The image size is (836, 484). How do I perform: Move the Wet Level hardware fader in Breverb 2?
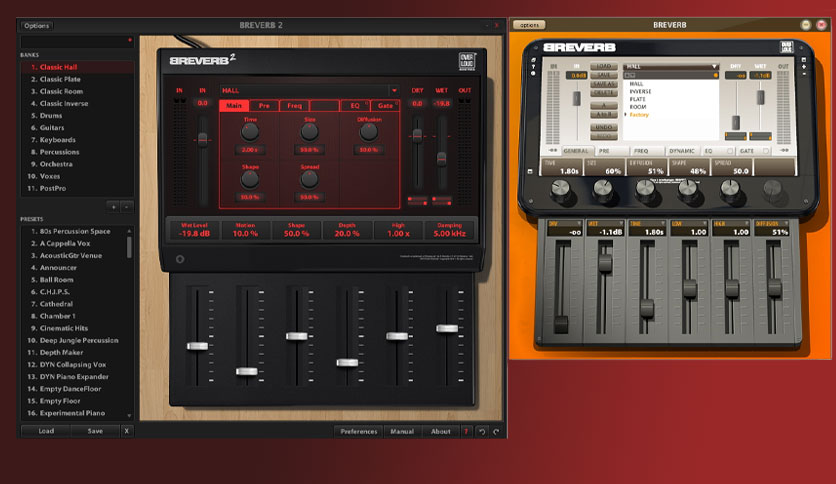click(x=197, y=346)
